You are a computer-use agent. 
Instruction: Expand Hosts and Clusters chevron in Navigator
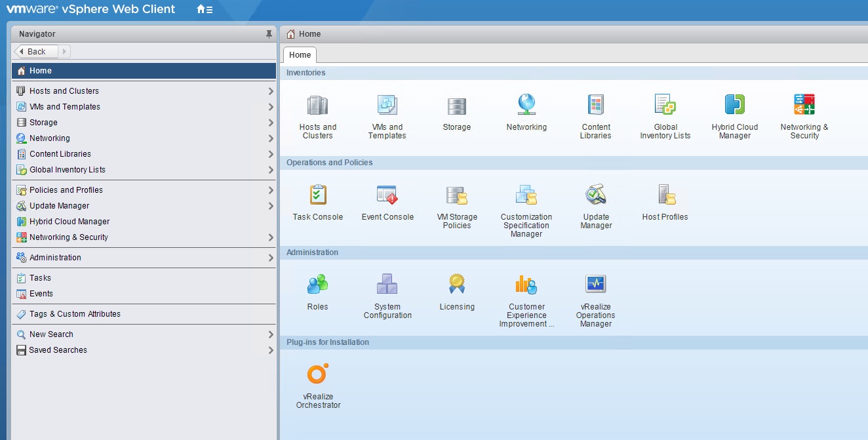pos(270,91)
